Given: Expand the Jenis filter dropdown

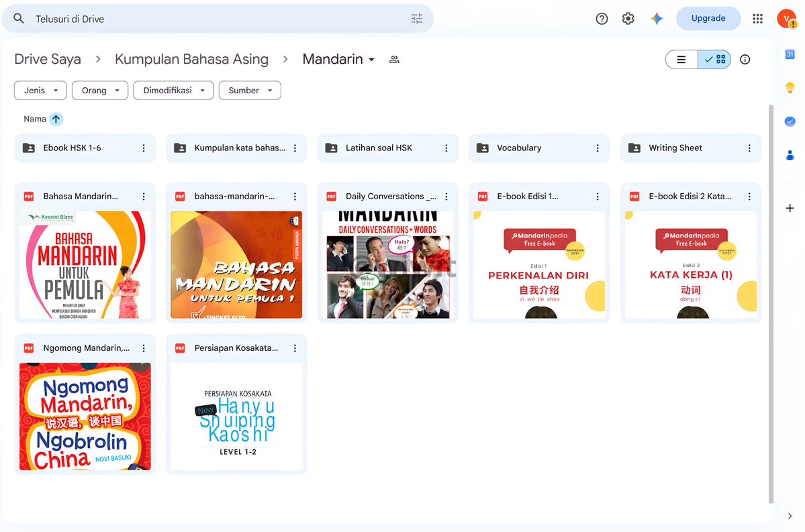Looking at the screenshot, I should point(40,91).
